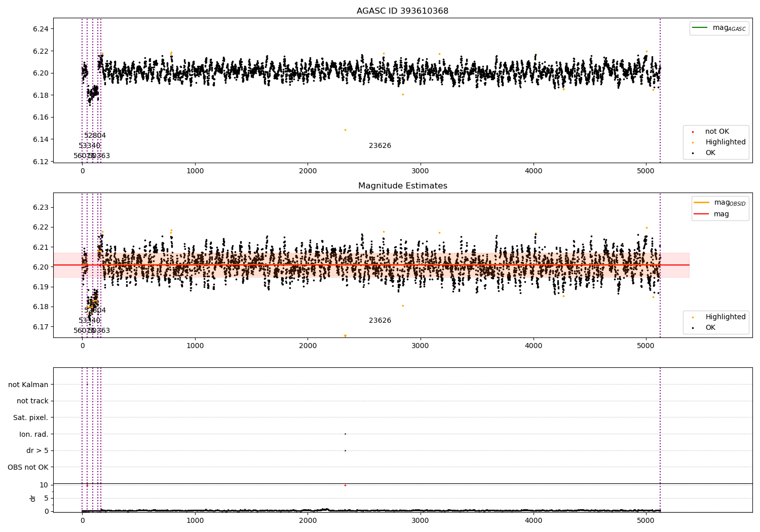Viewport: 760px width, 532px height.
Task: Click the 2000 x-tick under the bottom plot
Action: tap(308, 520)
